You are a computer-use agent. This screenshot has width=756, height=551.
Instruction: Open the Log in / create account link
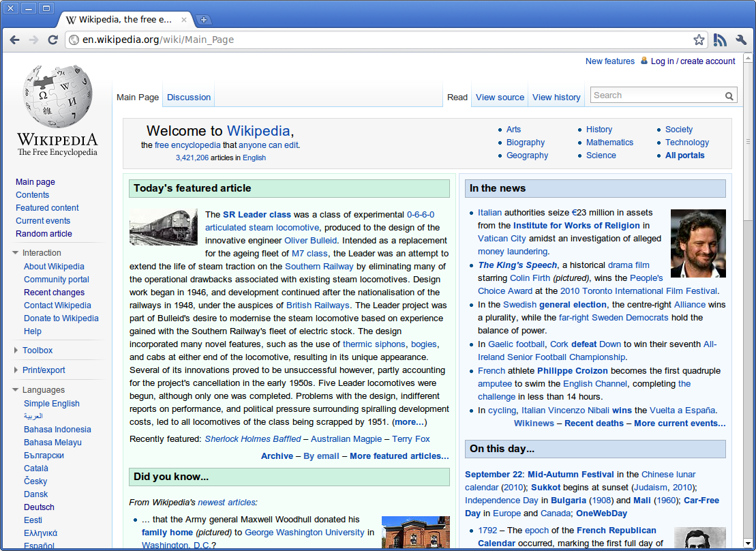[693, 61]
